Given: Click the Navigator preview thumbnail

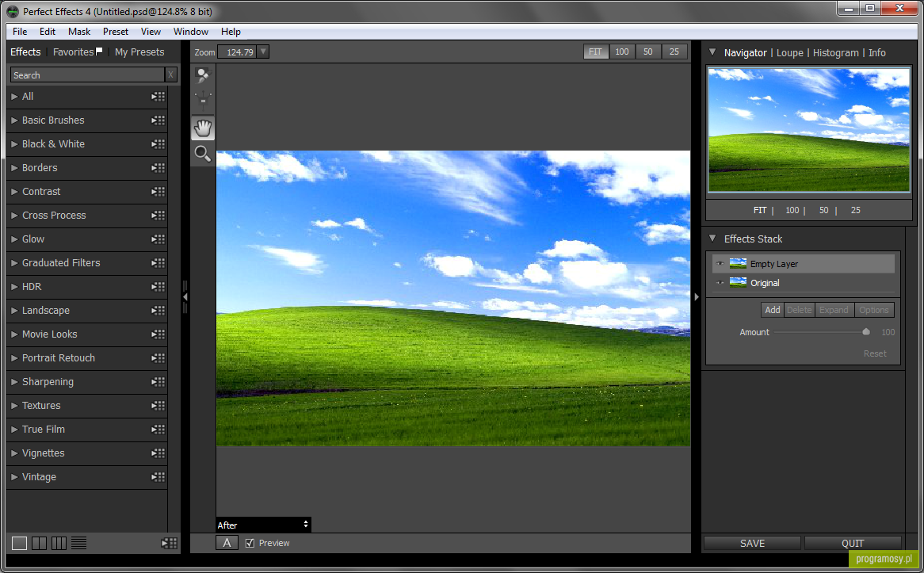Looking at the screenshot, I should click(x=808, y=130).
